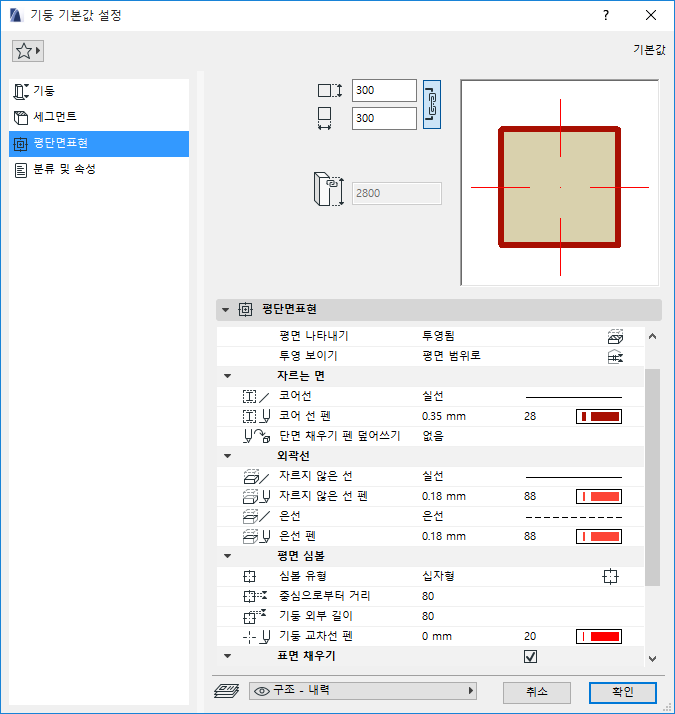Click the help question mark button
The height and width of the screenshot is (714, 675).
[x=606, y=15]
